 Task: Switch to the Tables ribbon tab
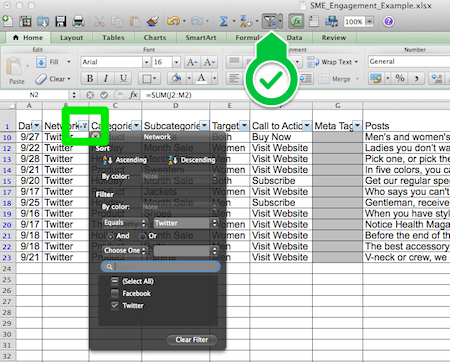click(113, 38)
